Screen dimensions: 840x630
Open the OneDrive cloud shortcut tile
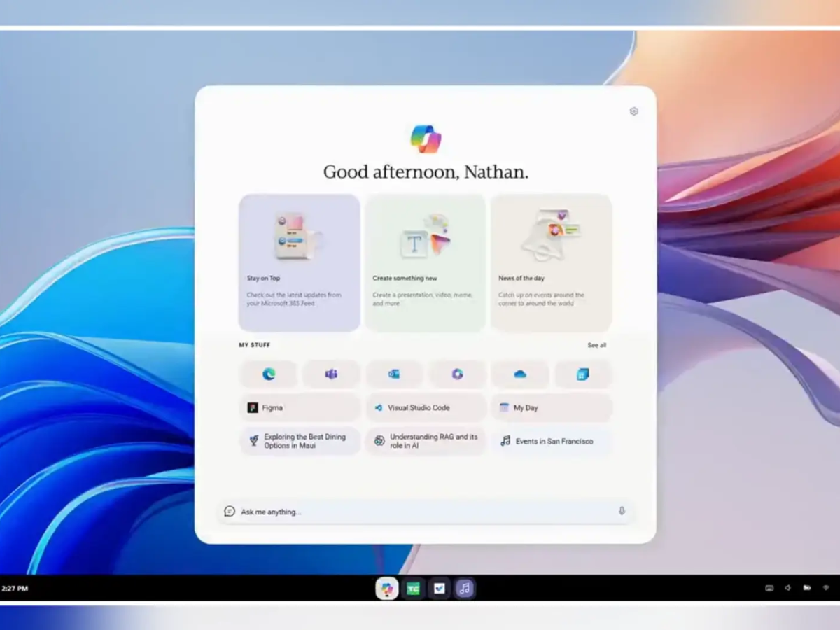(520, 374)
